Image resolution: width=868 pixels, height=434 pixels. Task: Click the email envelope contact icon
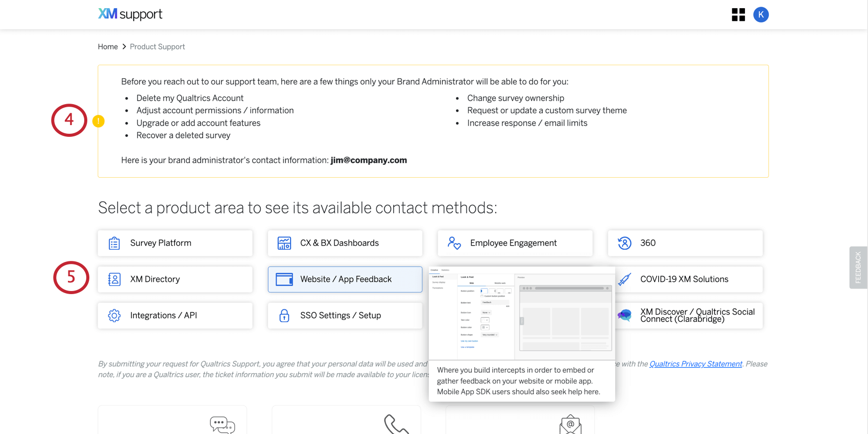[x=570, y=424]
